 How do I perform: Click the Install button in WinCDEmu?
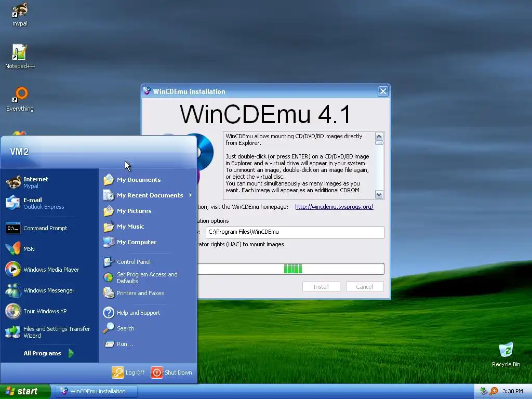click(x=321, y=287)
